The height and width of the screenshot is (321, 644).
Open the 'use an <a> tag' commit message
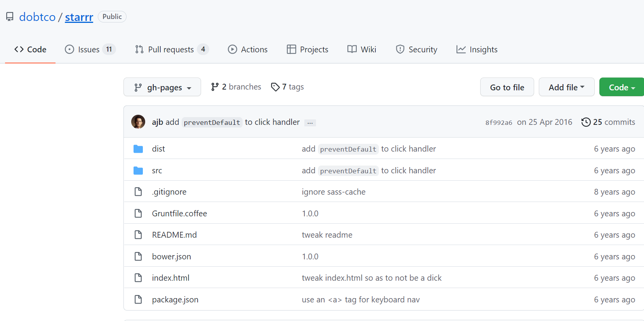(x=361, y=300)
